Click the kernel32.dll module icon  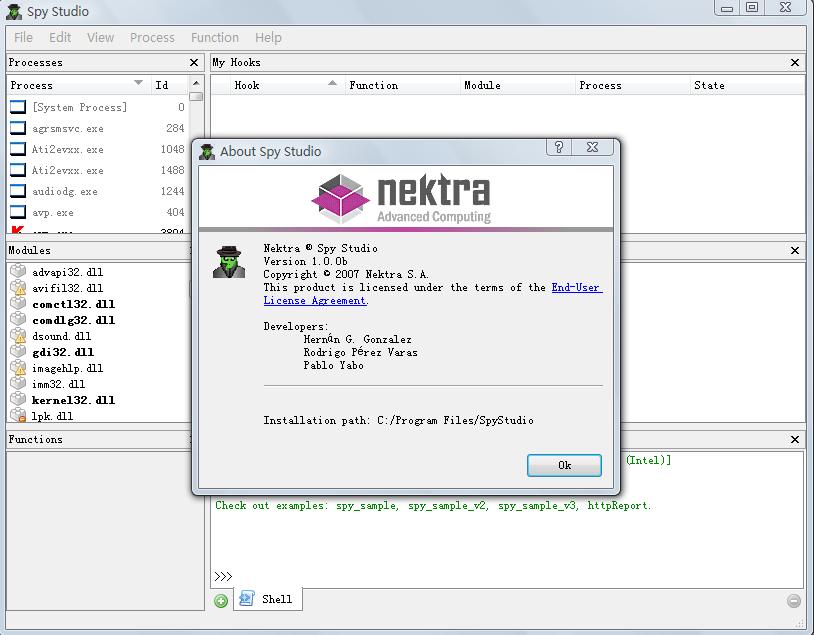pos(18,399)
